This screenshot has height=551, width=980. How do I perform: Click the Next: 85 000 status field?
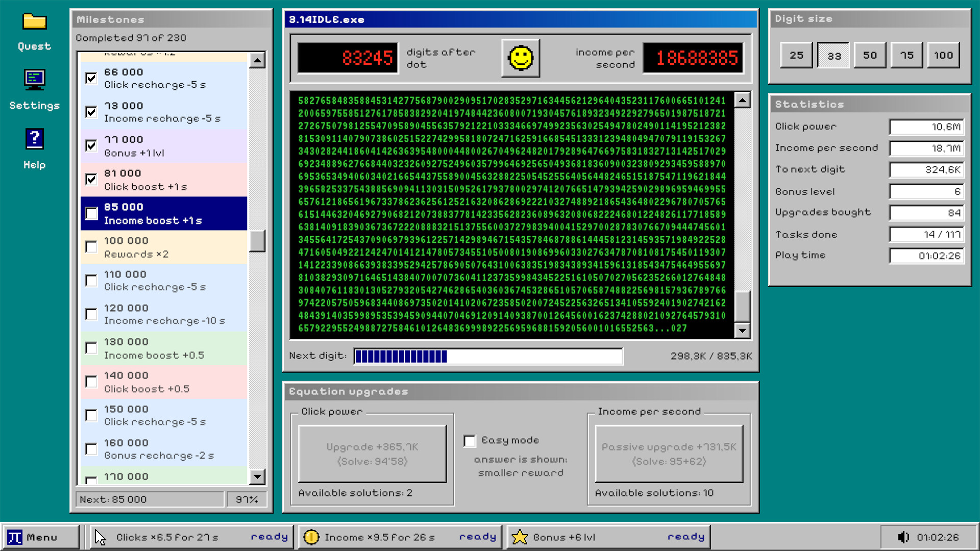[150, 499]
